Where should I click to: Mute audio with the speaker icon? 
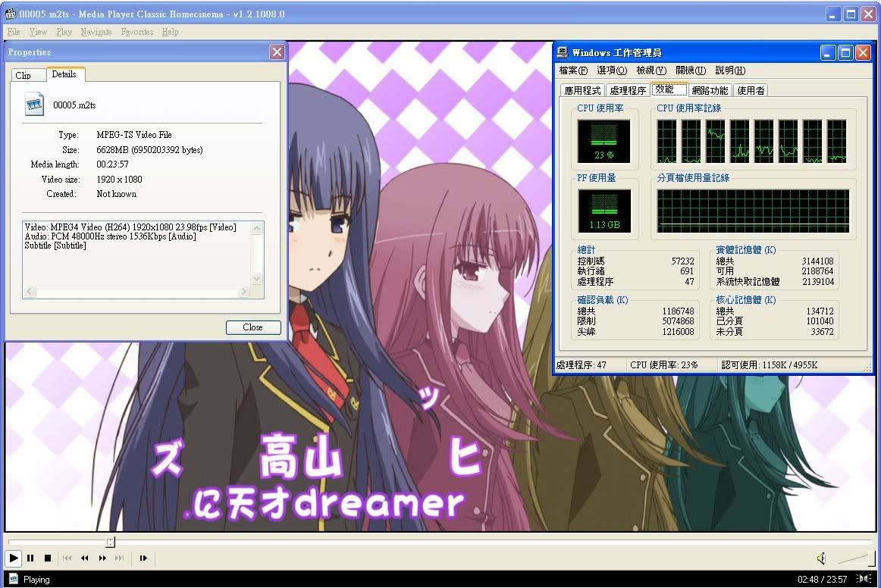(x=821, y=558)
